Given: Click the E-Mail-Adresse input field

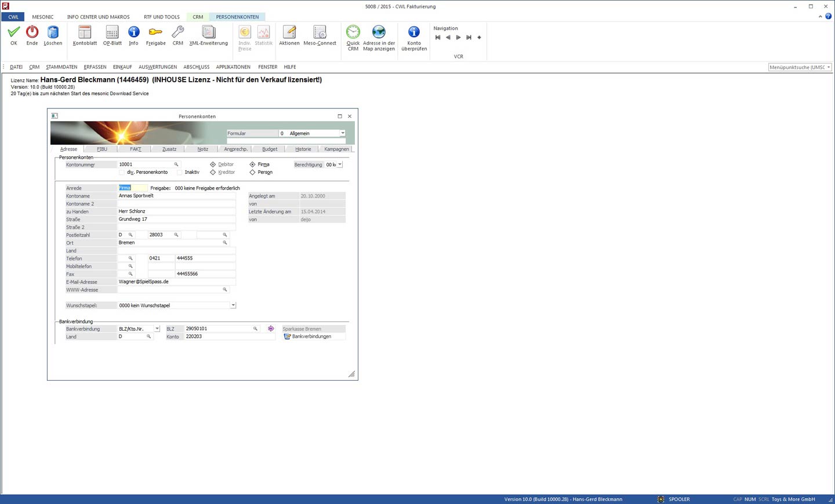Looking at the screenshot, I should 176,282.
